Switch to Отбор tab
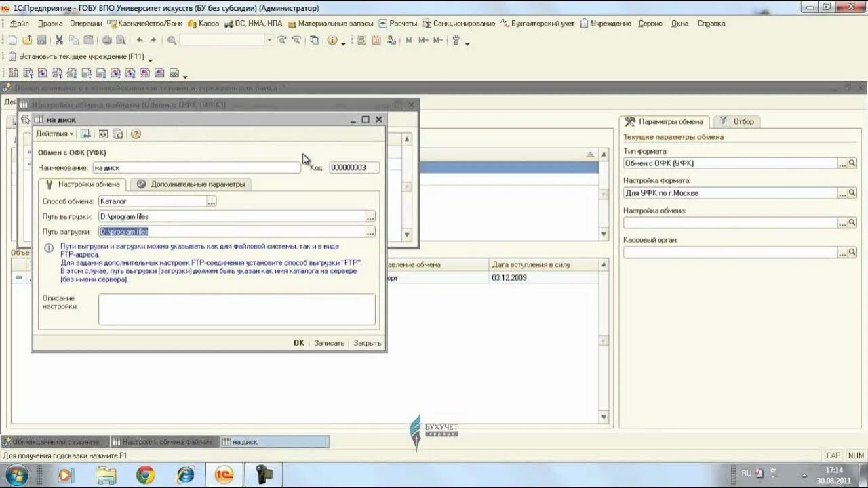The image size is (868, 488). (736, 122)
